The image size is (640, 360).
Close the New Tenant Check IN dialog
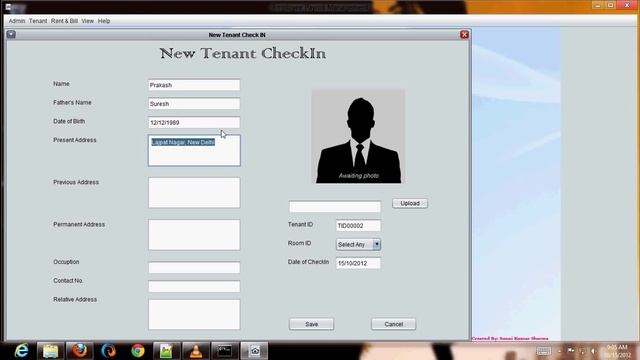coord(464,35)
